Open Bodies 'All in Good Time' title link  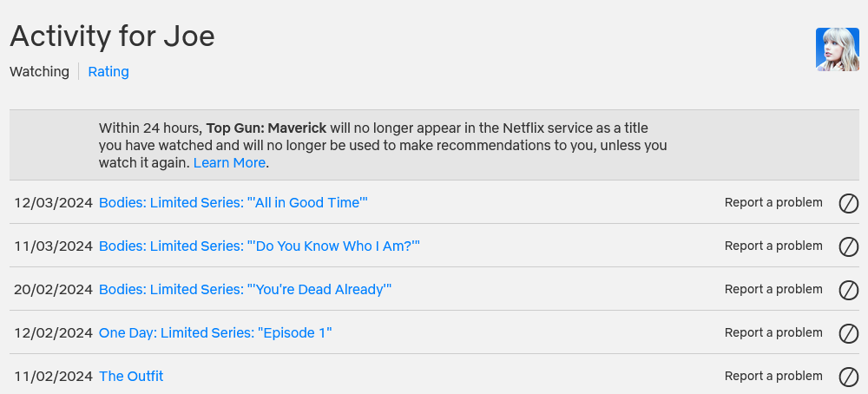(233, 203)
